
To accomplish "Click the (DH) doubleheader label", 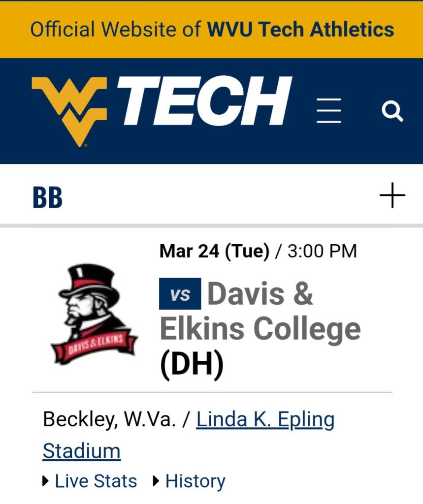I will (192, 364).
